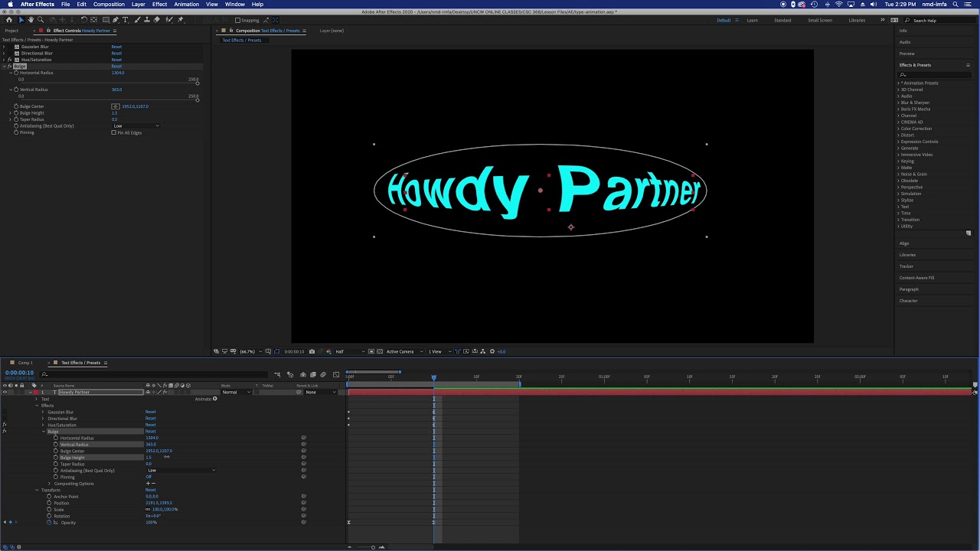
Task: Select the Clone Stamp tool
Action: (x=147, y=20)
